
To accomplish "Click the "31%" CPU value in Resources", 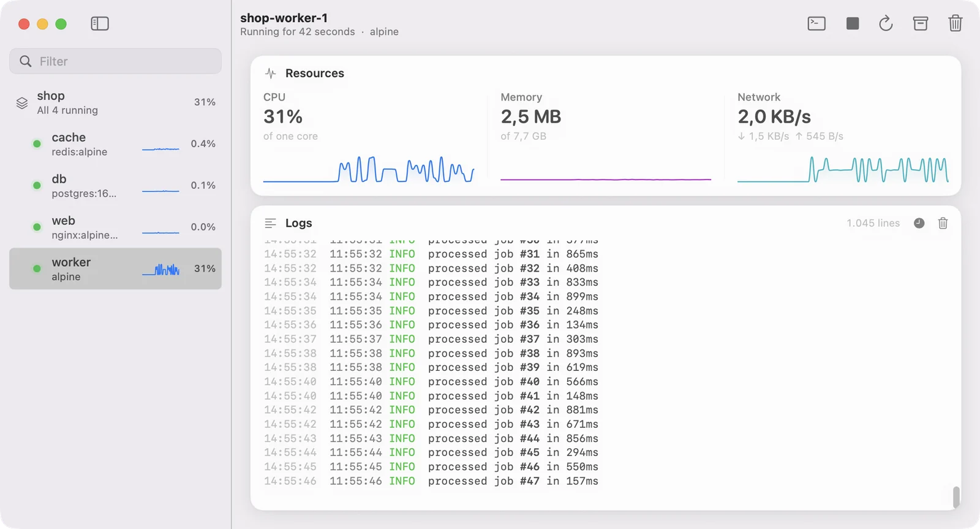I will pyautogui.click(x=283, y=116).
